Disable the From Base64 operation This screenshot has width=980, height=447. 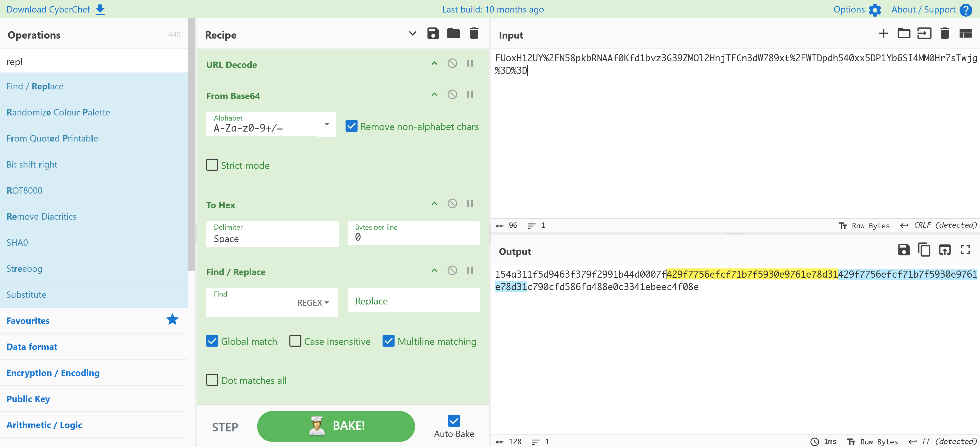452,95
